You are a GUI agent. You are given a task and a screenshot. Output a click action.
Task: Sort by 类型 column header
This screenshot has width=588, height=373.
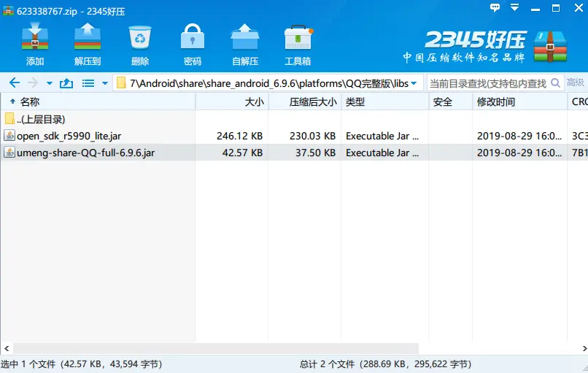(x=384, y=101)
